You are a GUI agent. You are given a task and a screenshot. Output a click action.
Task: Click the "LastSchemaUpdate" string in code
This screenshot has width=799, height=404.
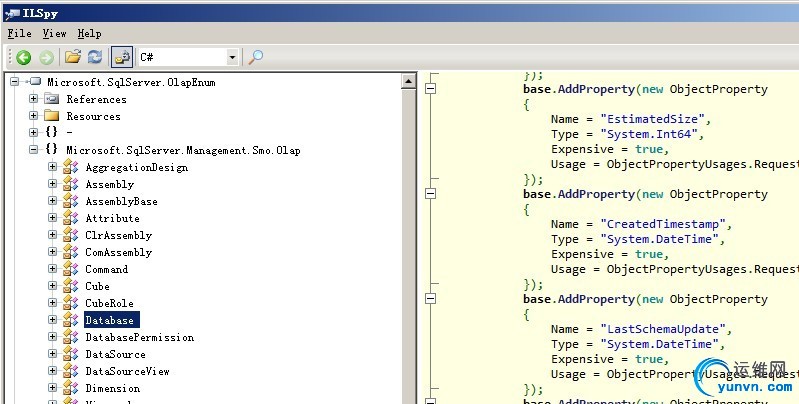coord(663,329)
